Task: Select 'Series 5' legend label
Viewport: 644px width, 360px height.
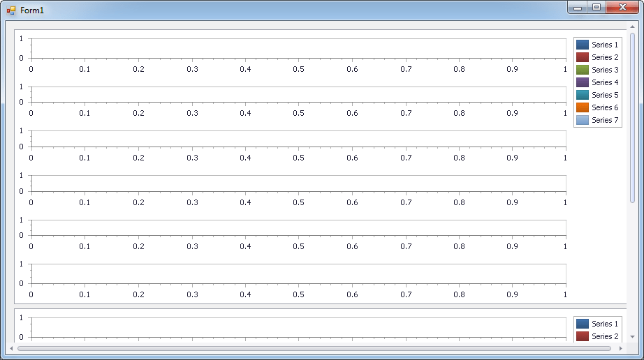Action: click(x=605, y=95)
